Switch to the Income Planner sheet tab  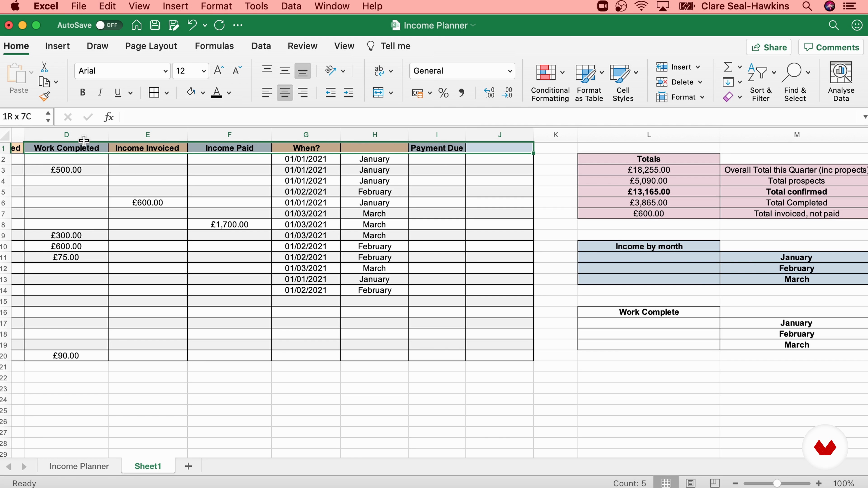[79, 466]
